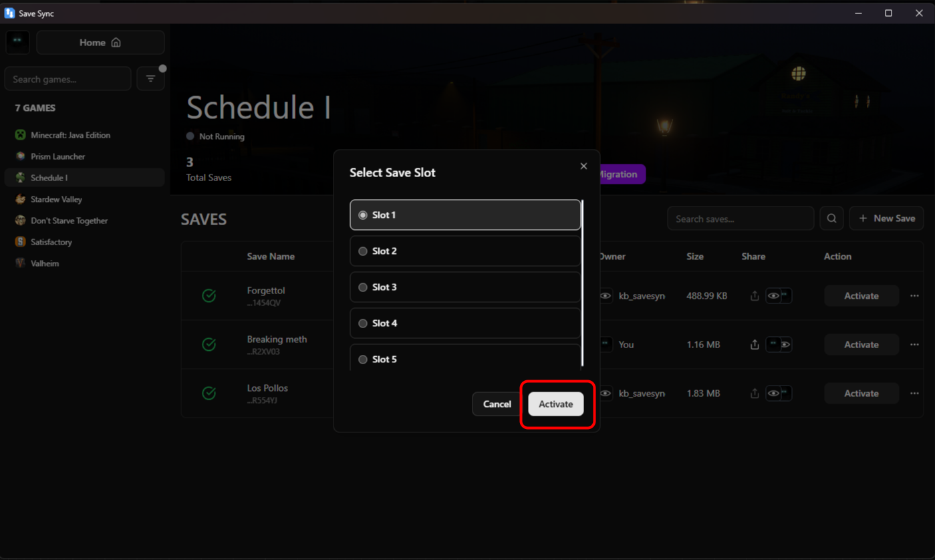Activate the Forgettol save
The width and height of the screenshot is (935, 560).
point(861,295)
